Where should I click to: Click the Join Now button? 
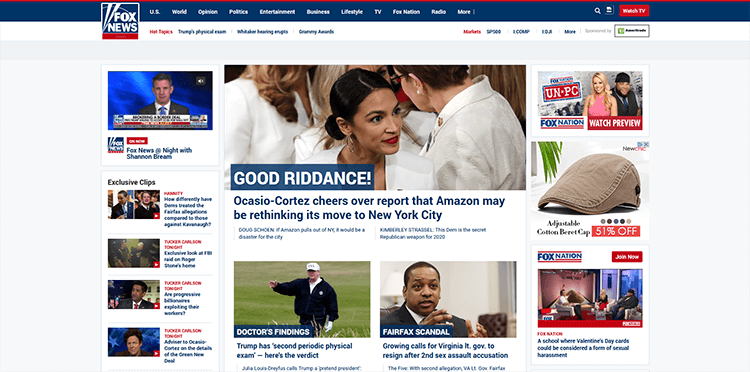coord(627,257)
